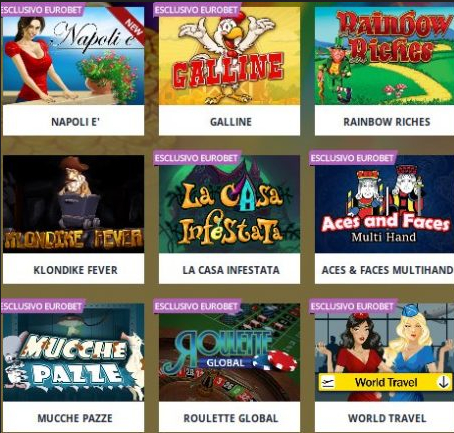This screenshot has width=454, height=433.
Task: Select the RAINBOW RICHES title text
Action: (x=387, y=122)
